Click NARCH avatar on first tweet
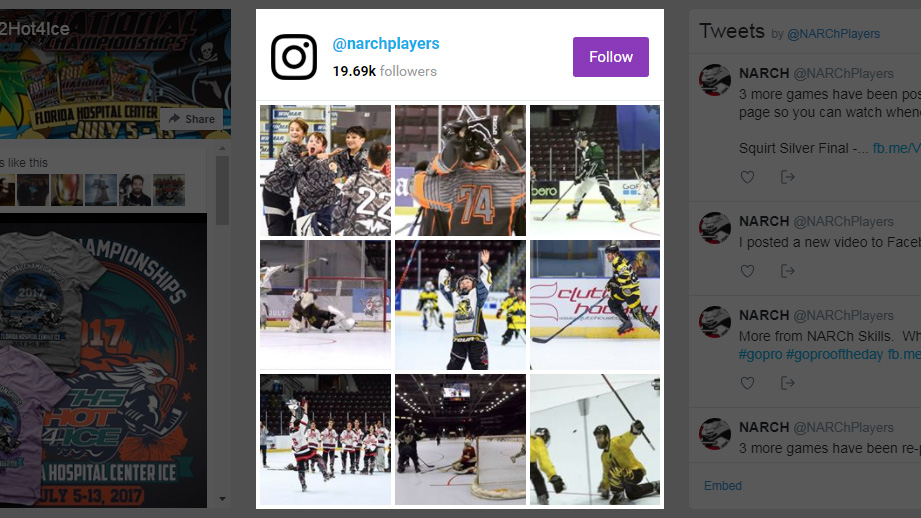 coord(715,80)
